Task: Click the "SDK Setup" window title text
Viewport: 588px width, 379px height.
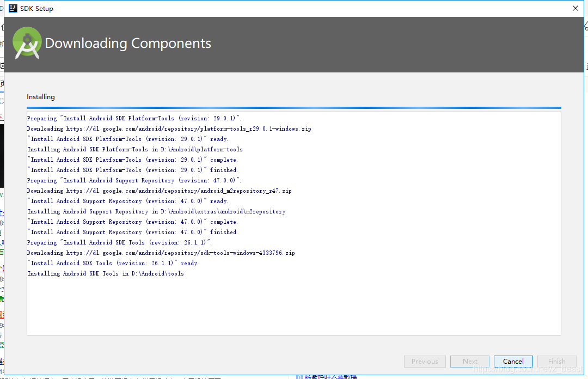Action: (36, 8)
